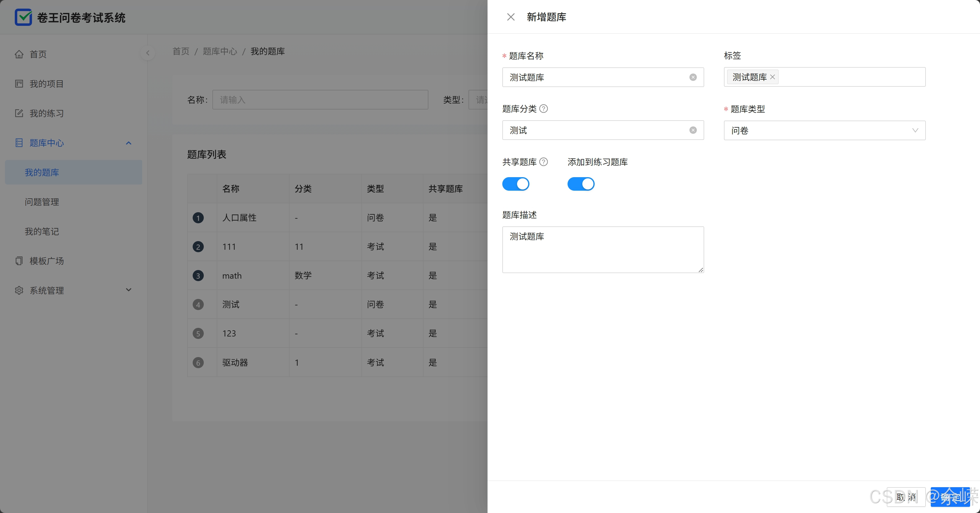Viewport: 980px width, 513px height.
Task: Click the 我的项目 sidebar icon
Action: (x=19, y=84)
